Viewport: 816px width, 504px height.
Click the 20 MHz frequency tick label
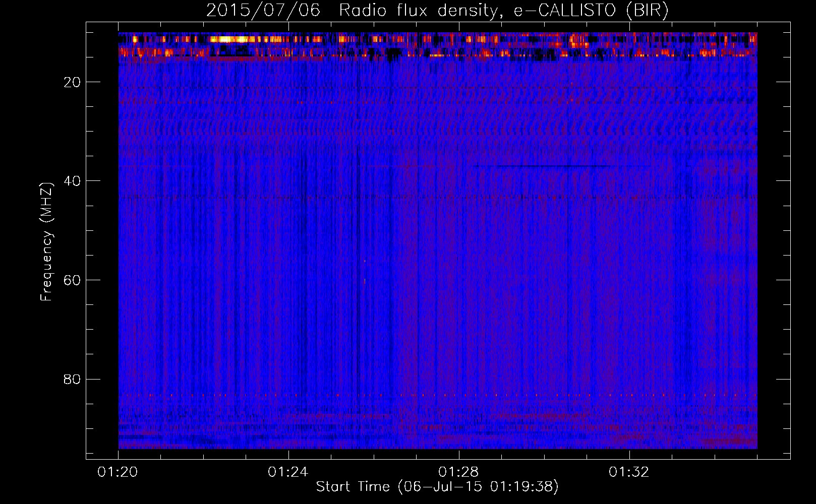point(72,82)
